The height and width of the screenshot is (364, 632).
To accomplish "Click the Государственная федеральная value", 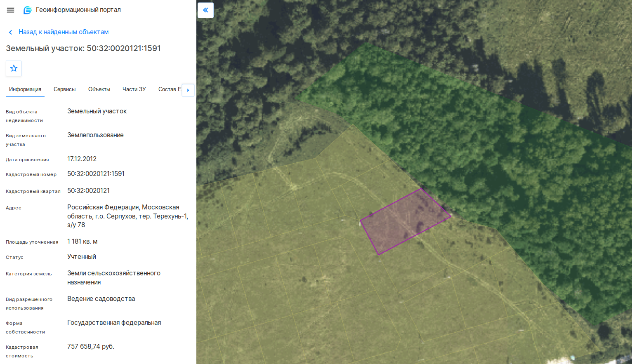I will [114, 323].
